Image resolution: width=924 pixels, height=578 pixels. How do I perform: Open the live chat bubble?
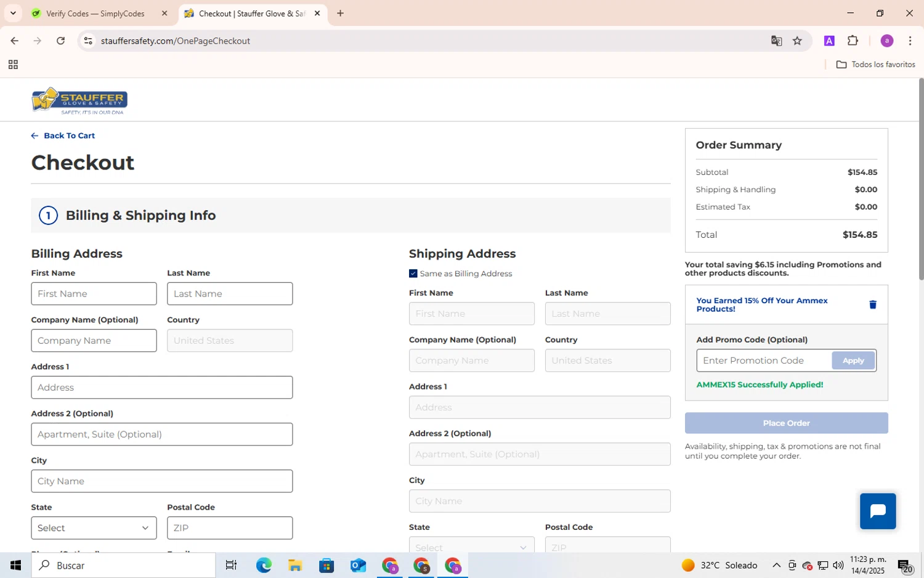878,511
